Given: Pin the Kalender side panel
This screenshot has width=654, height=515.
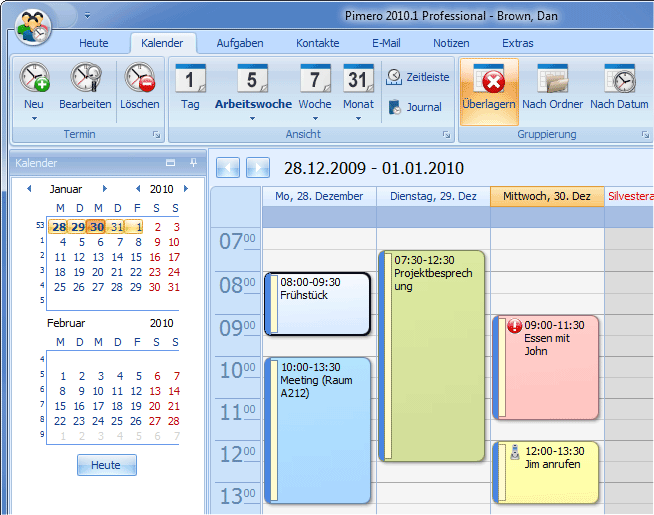Looking at the screenshot, I should [193, 163].
